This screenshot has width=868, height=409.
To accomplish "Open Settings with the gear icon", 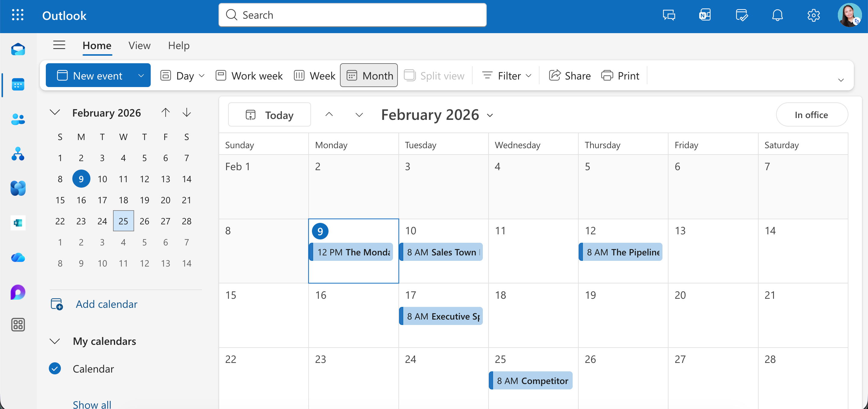I will tap(813, 15).
